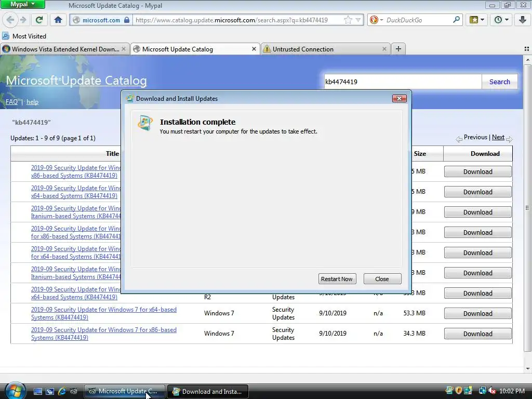The width and height of the screenshot is (532, 399).
Task: Open the Windows Start orb
Action: 15,391
